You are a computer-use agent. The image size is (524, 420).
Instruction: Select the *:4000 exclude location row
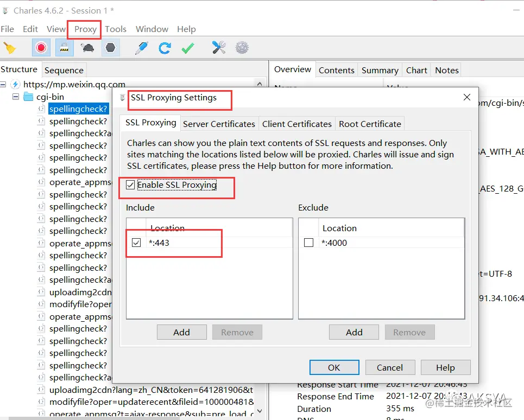(x=382, y=243)
